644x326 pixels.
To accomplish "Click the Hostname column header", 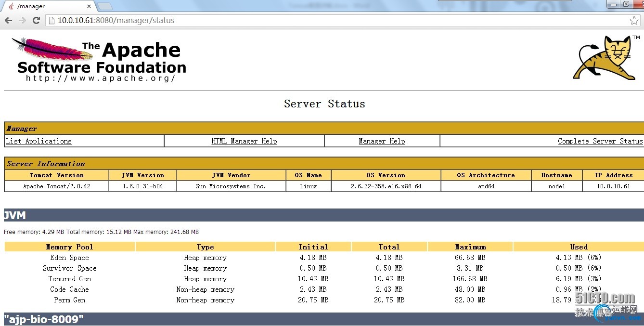I will click(x=557, y=175).
